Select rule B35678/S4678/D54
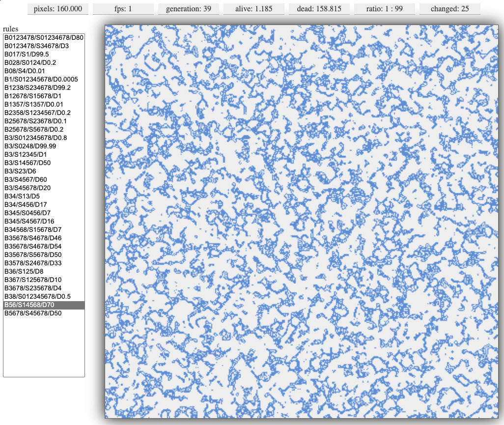This screenshot has height=425, width=504. (44, 247)
